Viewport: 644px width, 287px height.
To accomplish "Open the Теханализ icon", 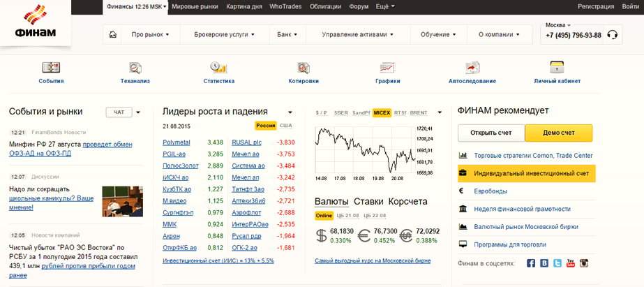I will [135, 68].
